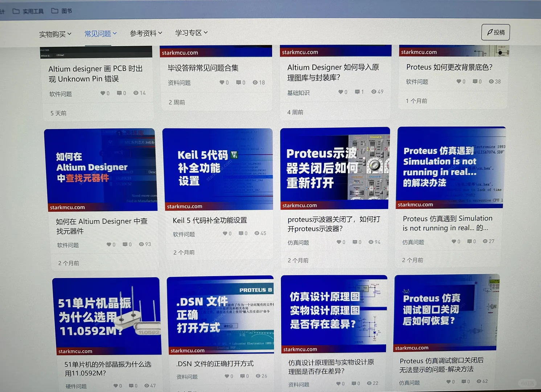Open the Keil 5 代码补全 thumbnail

coord(218,169)
